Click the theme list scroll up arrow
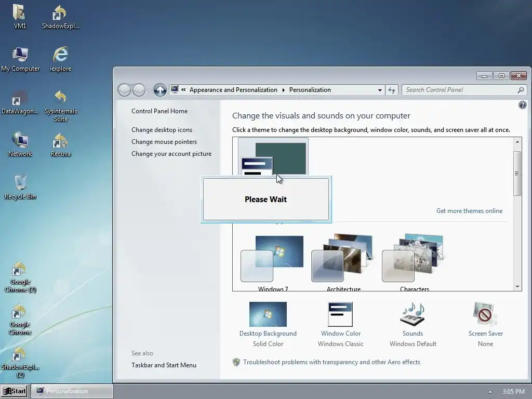The image size is (532, 399). point(517,142)
